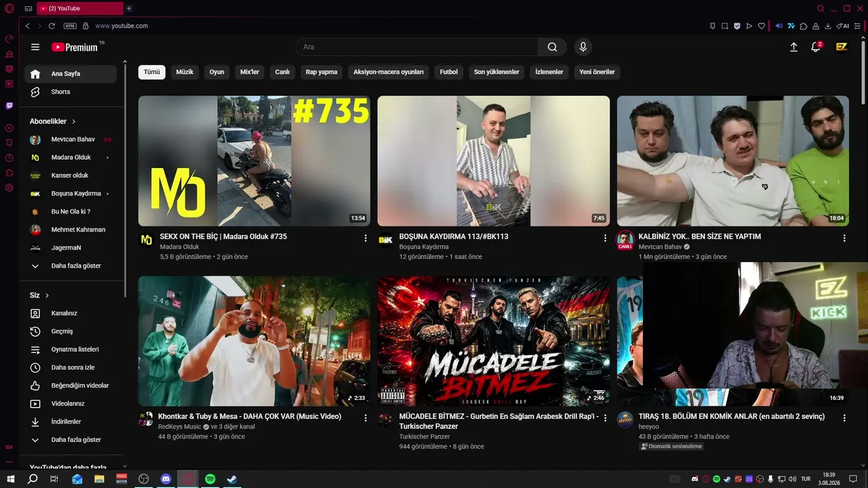Reload the page in the browser
This screenshot has height=488, width=868.
click(52, 26)
